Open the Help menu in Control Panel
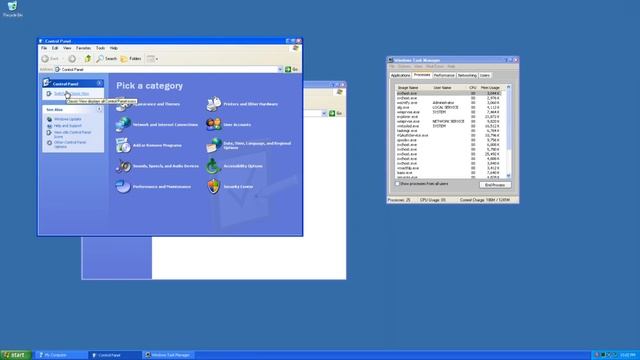This screenshot has height=360, width=640. click(114, 48)
